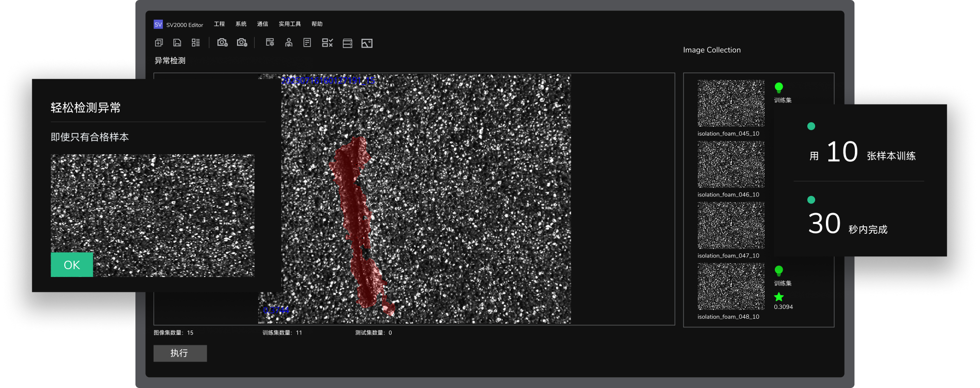Toggle training set bulb for isolation_foam_048_10
The height and width of the screenshot is (388, 980).
coord(779,271)
